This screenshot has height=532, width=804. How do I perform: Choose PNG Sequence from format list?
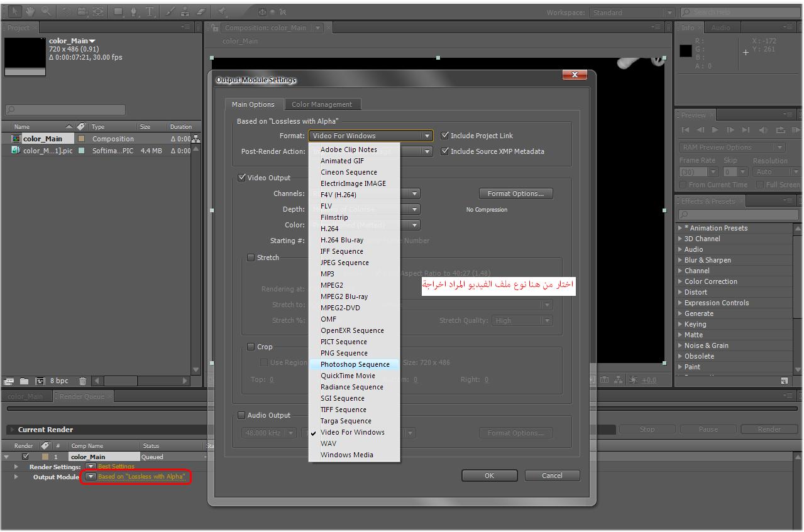click(x=354, y=353)
